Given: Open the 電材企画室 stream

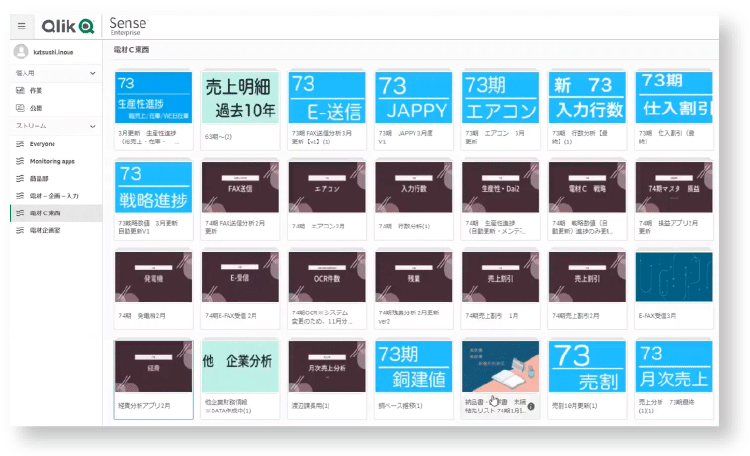Looking at the screenshot, I should (55, 230).
